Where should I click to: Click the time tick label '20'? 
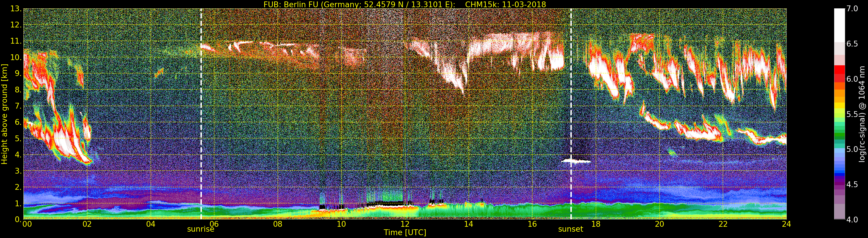(659, 224)
